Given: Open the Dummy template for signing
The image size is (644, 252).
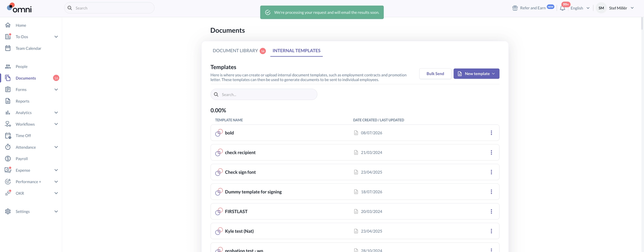Looking at the screenshot, I should [x=253, y=192].
